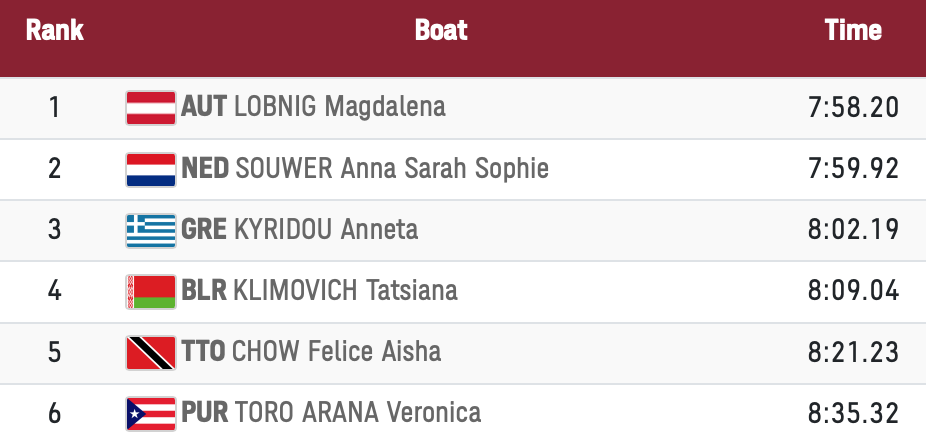The width and height of the screenshot is (926, 442).
Task: Click the winning time 7:58.20
Action: [853, 107]
